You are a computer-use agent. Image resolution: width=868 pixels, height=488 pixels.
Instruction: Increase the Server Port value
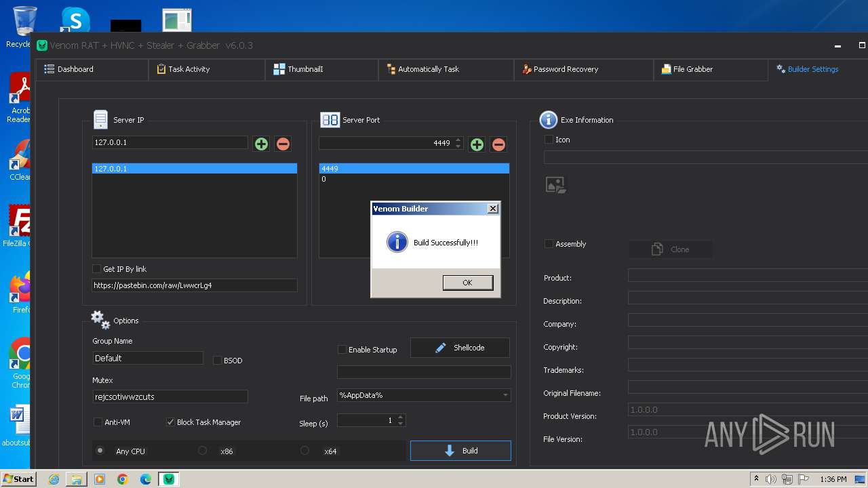coord(458,140)
